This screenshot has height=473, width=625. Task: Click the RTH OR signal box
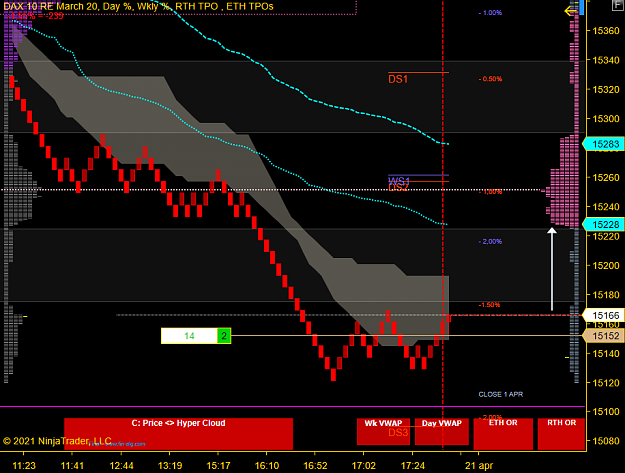561,434
